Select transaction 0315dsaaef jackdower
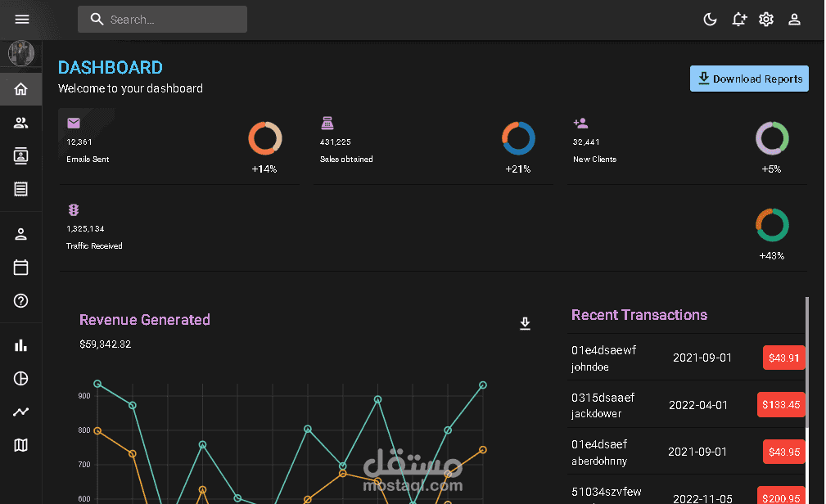Image resolution: width=826 pixels, height=504 pixels. 603,405
